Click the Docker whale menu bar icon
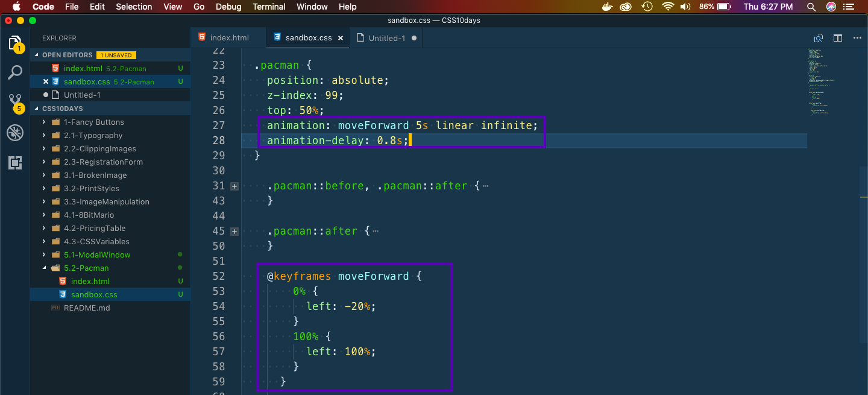This screenshot has width=868, height=395. [608, 7]
